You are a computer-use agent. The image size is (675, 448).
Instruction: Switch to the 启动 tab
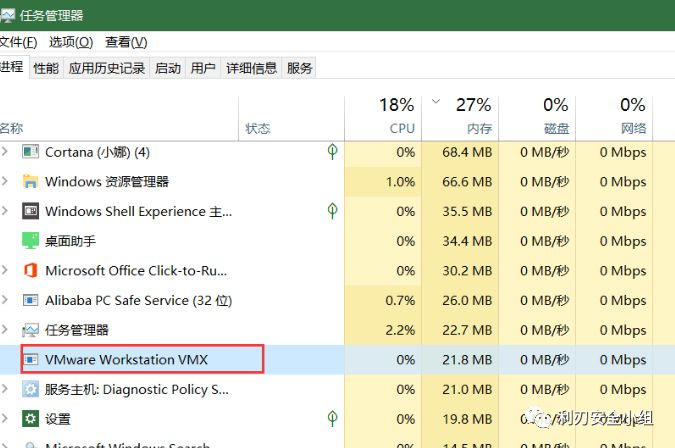(x=167, y=68)
